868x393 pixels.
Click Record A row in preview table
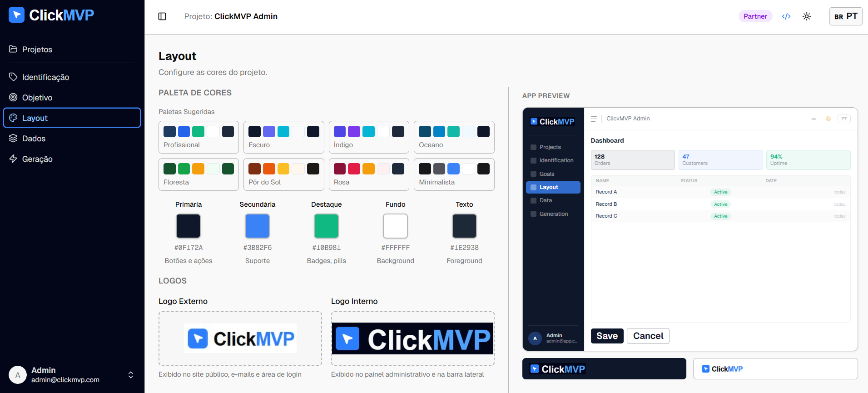point(721,192)
